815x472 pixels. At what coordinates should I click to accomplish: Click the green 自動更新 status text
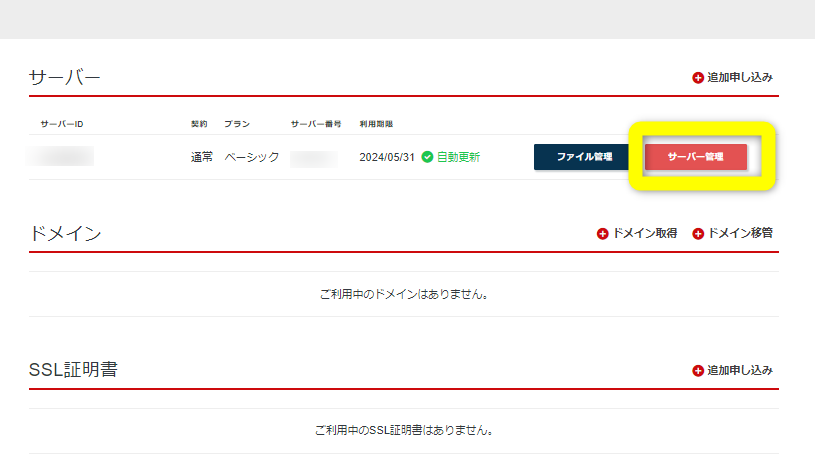pos(458,157)
